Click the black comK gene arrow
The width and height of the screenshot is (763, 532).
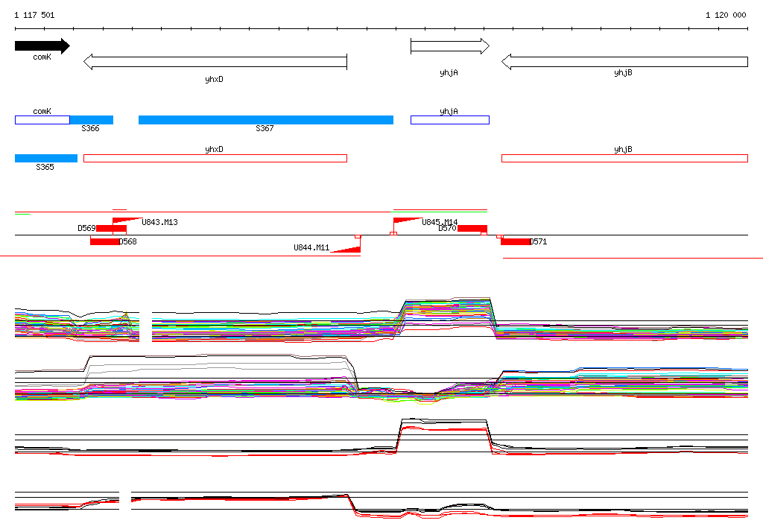42,46
